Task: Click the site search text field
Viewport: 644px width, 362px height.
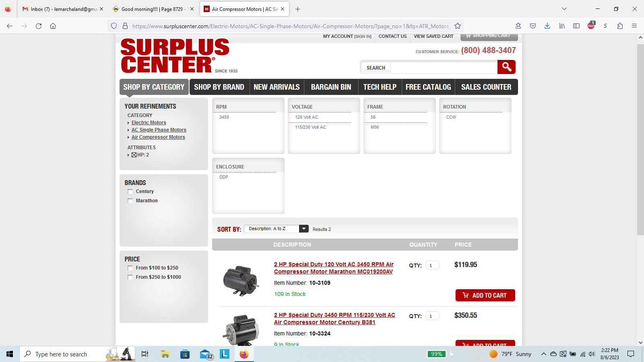Action: click(x=444, y=68)
